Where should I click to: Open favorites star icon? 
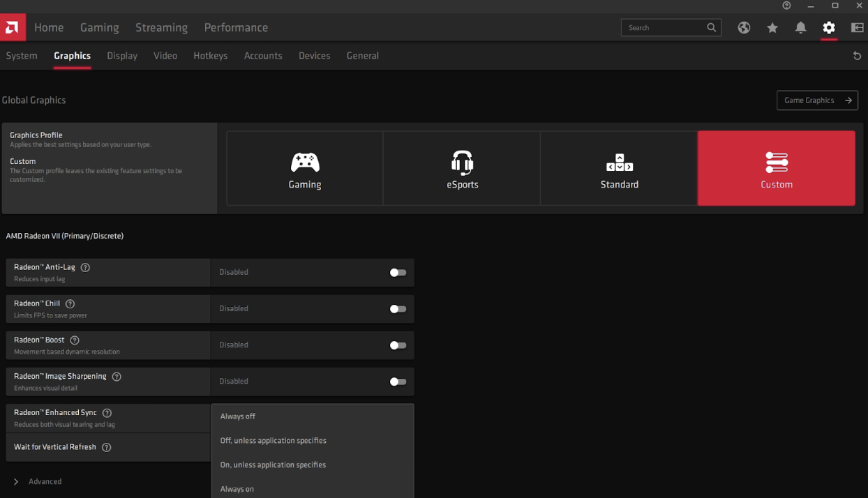coord(772,28)
